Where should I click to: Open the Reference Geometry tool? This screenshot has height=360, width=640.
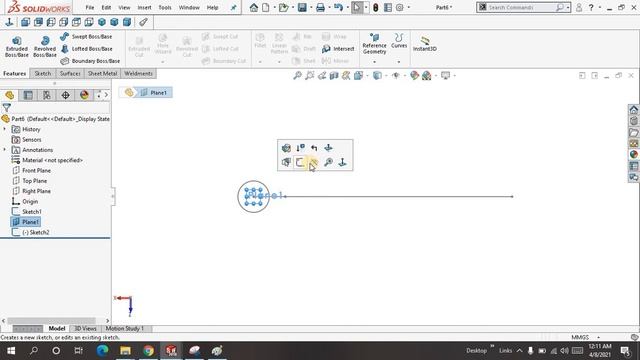point(374,44)
